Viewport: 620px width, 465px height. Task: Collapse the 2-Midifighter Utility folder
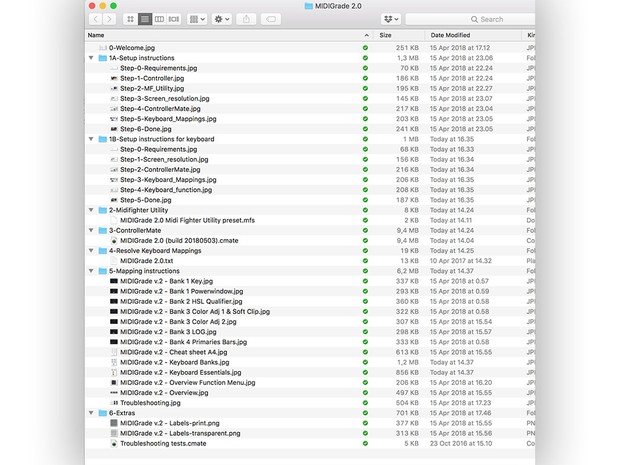pos(91,210)
